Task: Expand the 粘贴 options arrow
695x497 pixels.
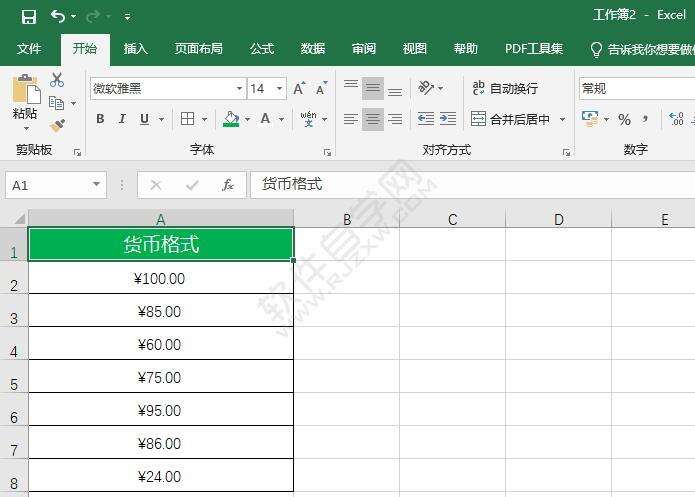Action: pyautogui.click(x=26, y=129)
